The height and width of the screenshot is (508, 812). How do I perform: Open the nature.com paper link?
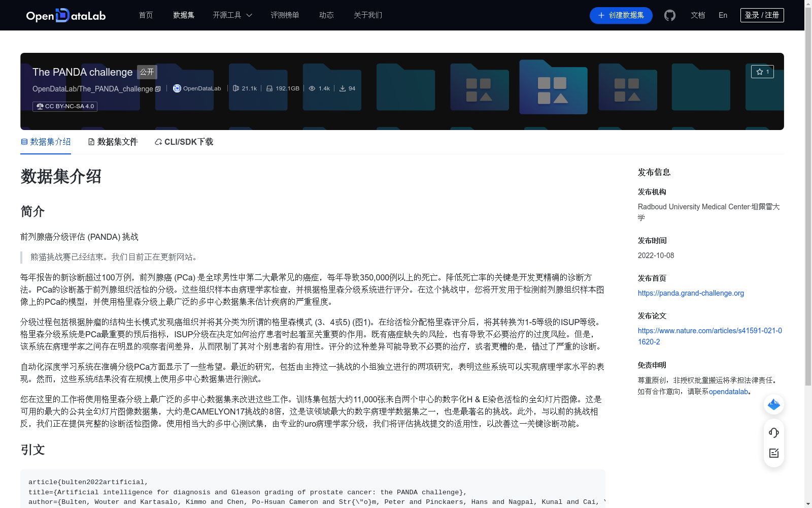click(710, 336)
